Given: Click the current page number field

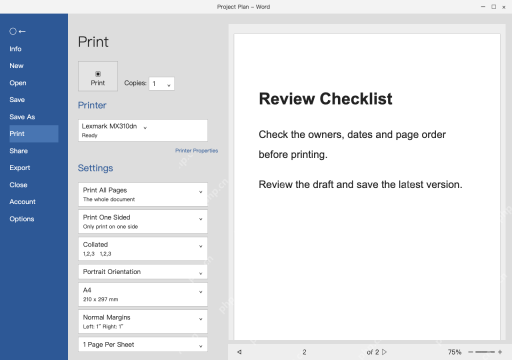Looking at the screenshot, I should 304,352.
